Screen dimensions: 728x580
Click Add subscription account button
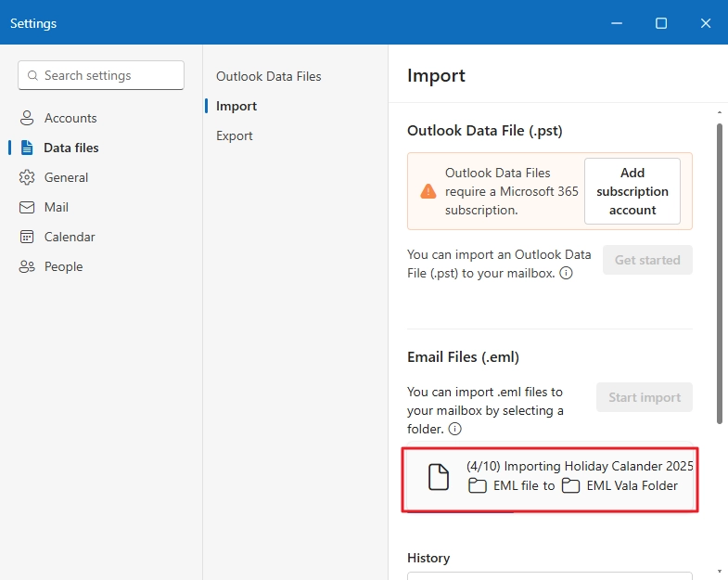632,191
